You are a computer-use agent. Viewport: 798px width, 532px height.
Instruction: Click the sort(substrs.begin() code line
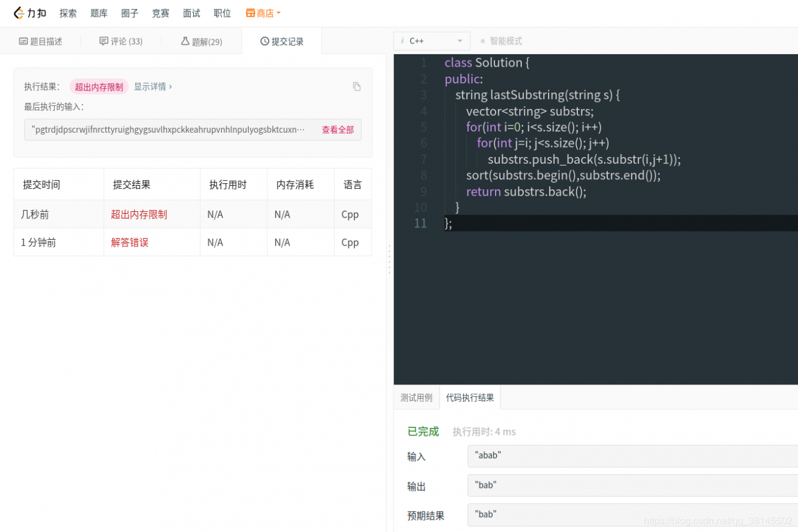click(564, 175)
